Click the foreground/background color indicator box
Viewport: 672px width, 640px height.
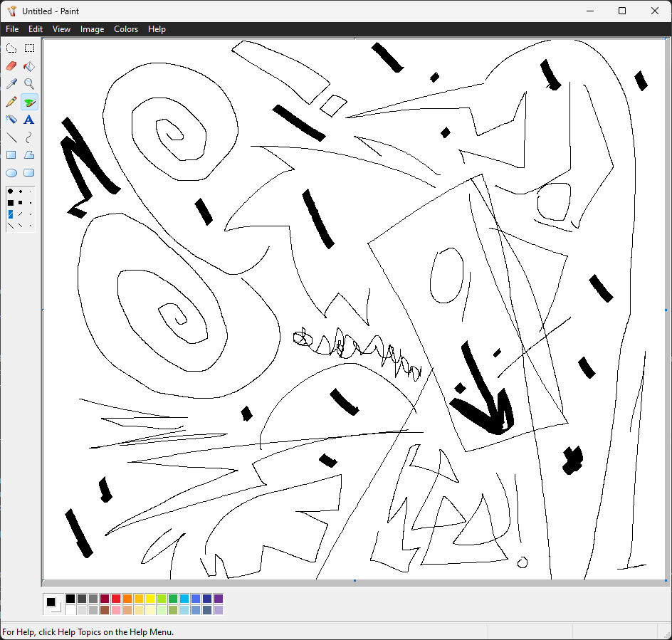[x=53, y=604]
